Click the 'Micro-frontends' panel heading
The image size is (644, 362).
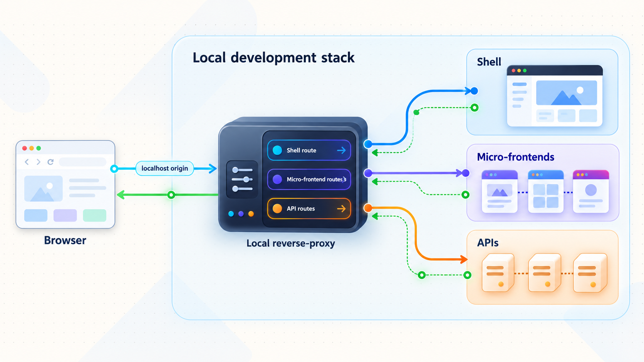[515, 157]
